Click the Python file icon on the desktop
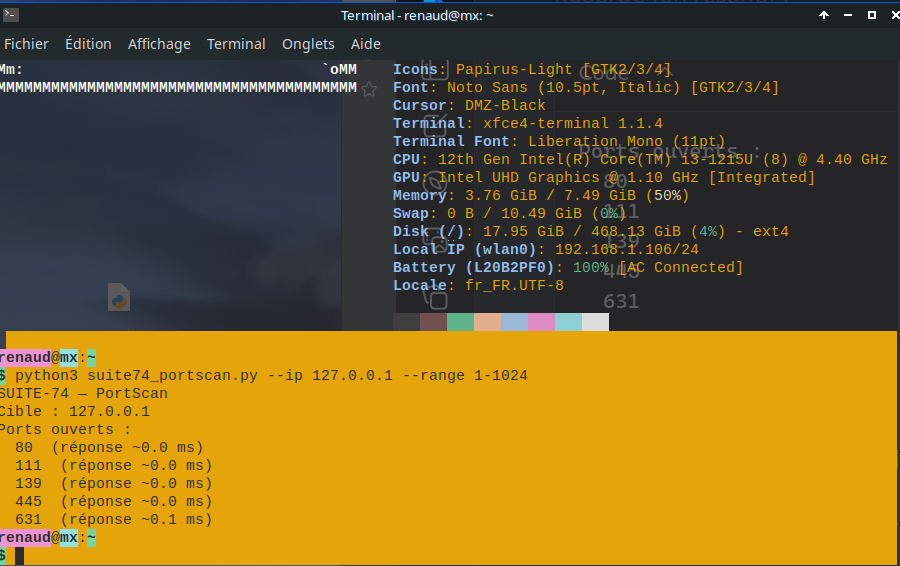Screen dimensions: 900x566 119,297
